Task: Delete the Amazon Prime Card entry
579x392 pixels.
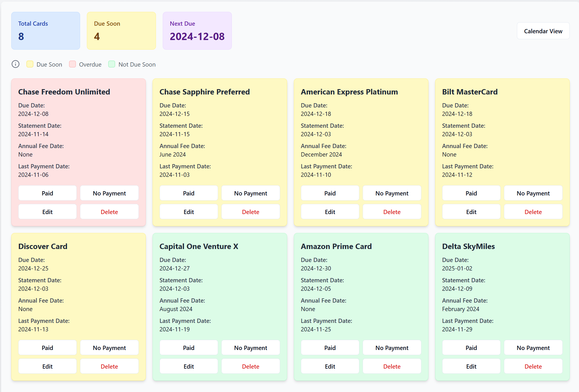Action: click(x=392, y=366)
